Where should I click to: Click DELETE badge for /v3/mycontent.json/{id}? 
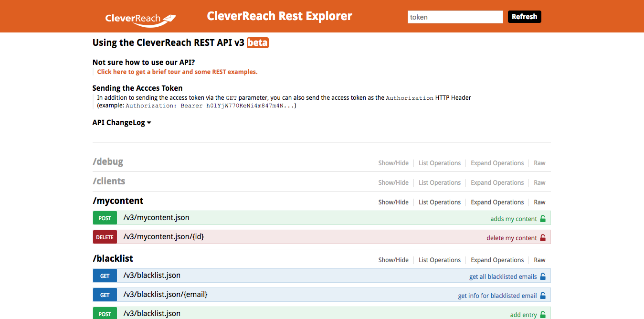point(105,237)
